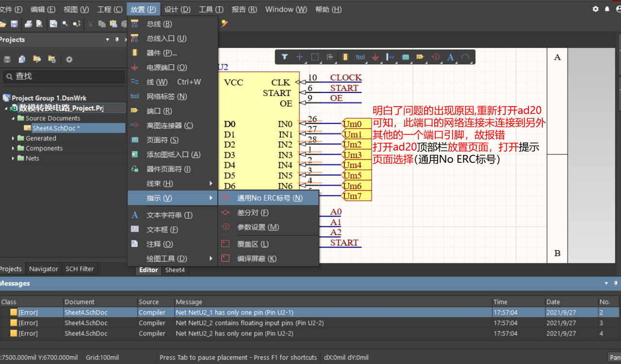Click the Place Part icon in active bar
This screenshot has width=621, height=364.
click(345, 57)
